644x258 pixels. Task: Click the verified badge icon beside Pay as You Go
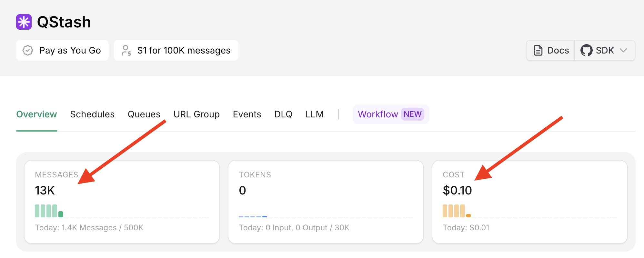coord(28,50)
